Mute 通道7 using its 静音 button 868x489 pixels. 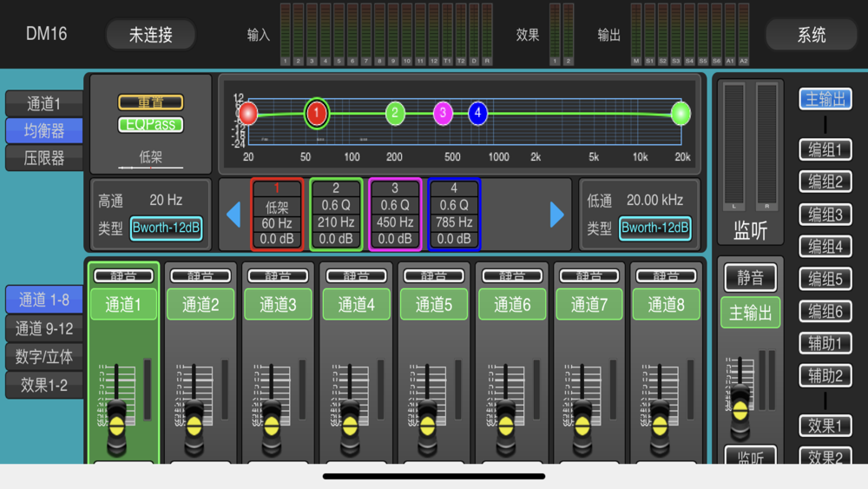pos(589,276)
